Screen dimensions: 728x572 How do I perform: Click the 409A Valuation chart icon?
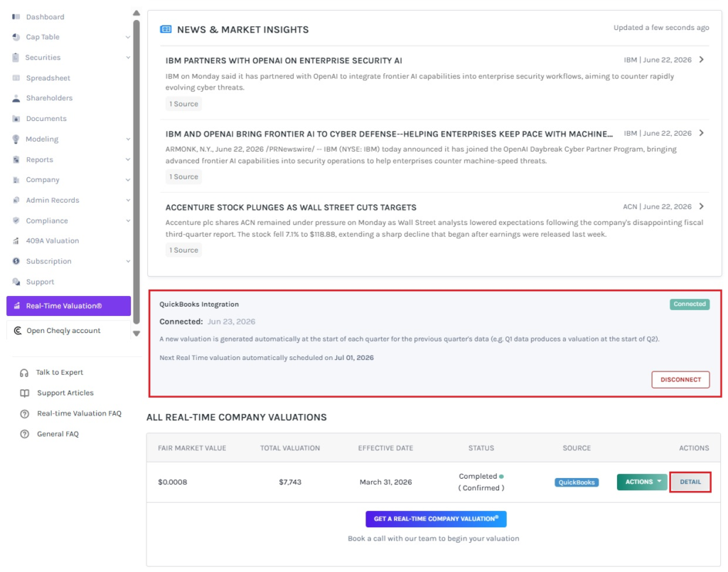[16, 240]
